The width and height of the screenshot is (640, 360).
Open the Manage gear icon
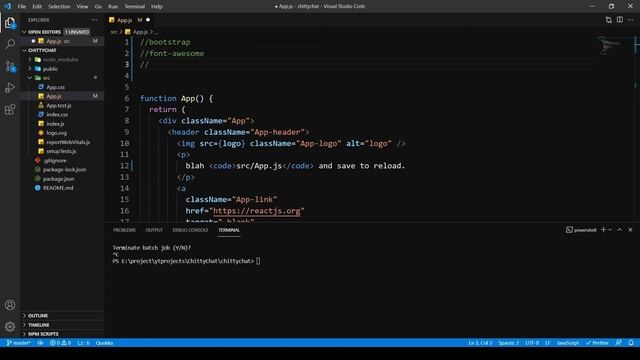10,326
